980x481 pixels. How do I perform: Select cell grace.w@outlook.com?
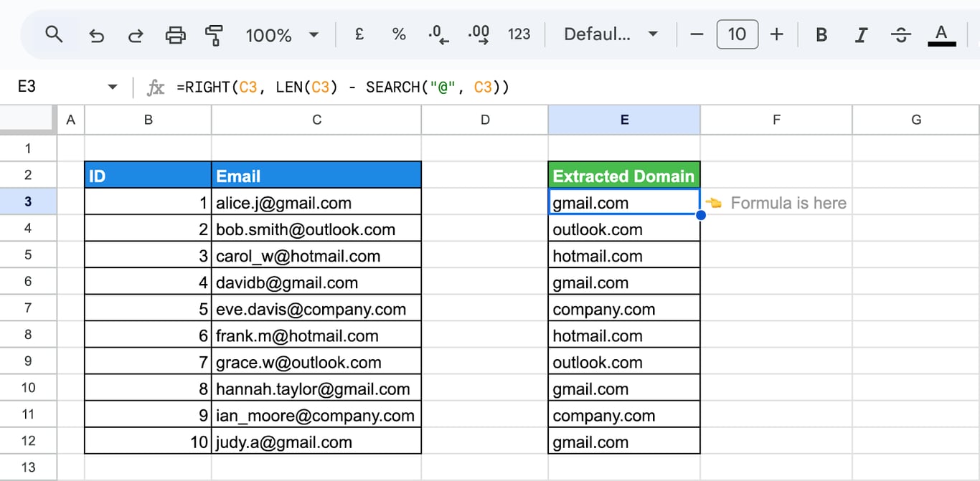tap(316, 361)
